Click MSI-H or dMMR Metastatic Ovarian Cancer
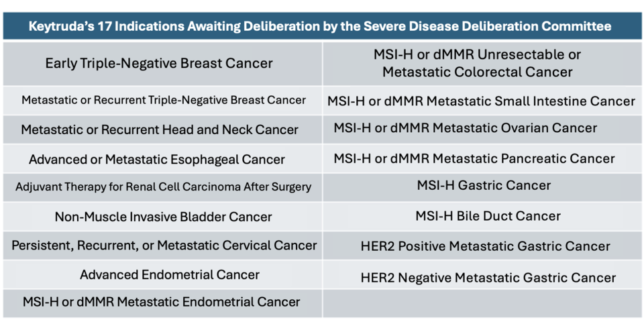The height and width of the screenshot is (326, 644). (466, 127)
